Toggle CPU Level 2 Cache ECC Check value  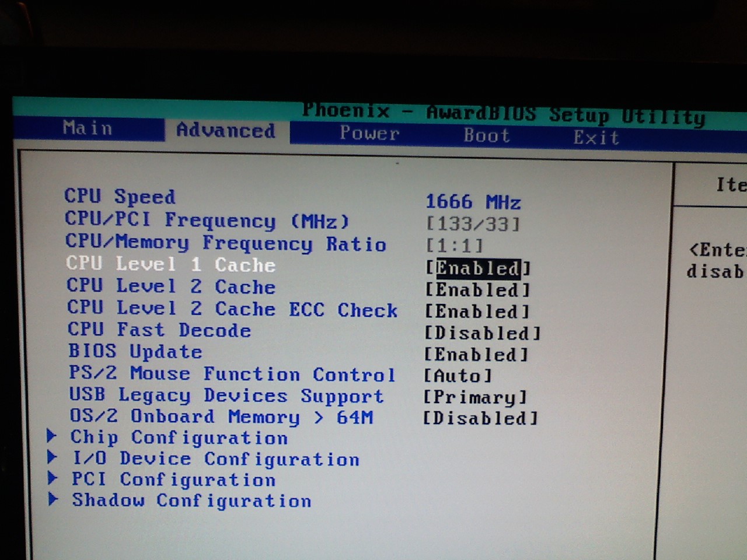click(x=477, y=311)
